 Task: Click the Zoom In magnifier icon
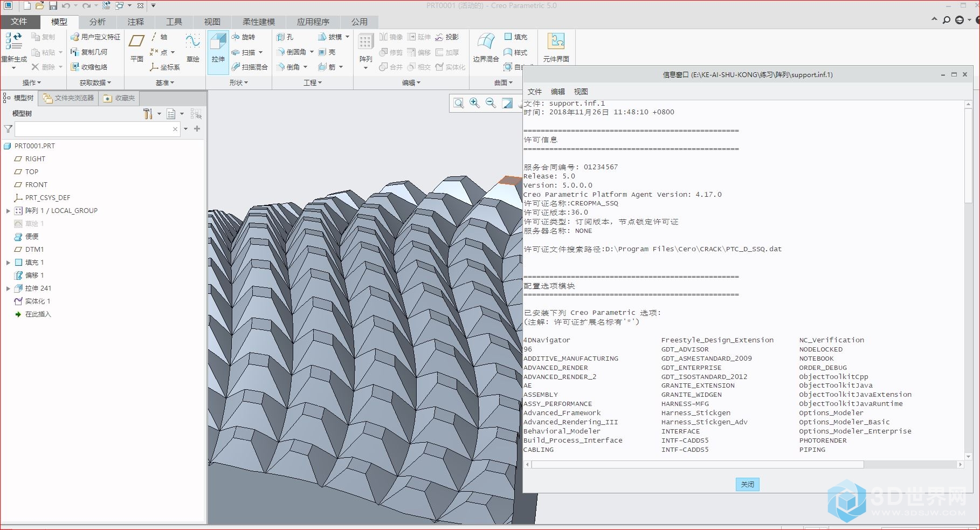coord(474,103)
